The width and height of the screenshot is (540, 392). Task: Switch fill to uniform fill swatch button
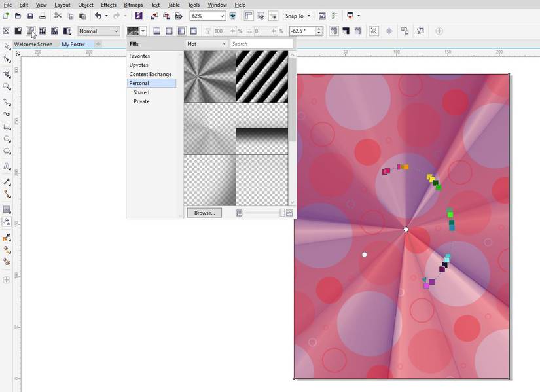[156, 30]
